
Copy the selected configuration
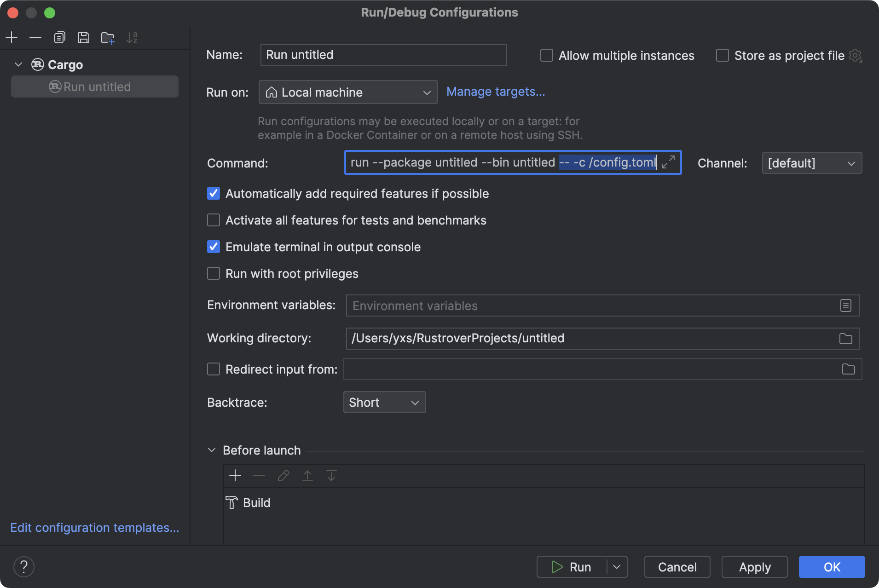[x=60, y=37]
